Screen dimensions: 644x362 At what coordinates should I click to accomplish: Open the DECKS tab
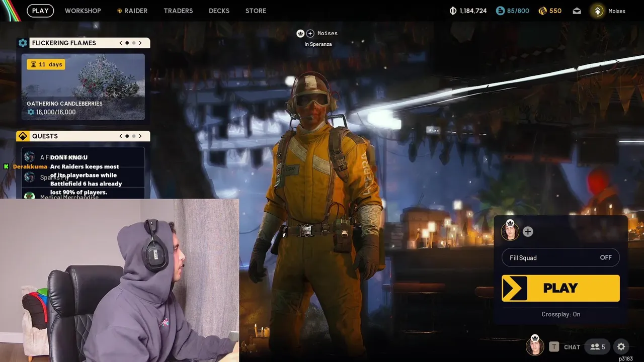tap(219, 11)
